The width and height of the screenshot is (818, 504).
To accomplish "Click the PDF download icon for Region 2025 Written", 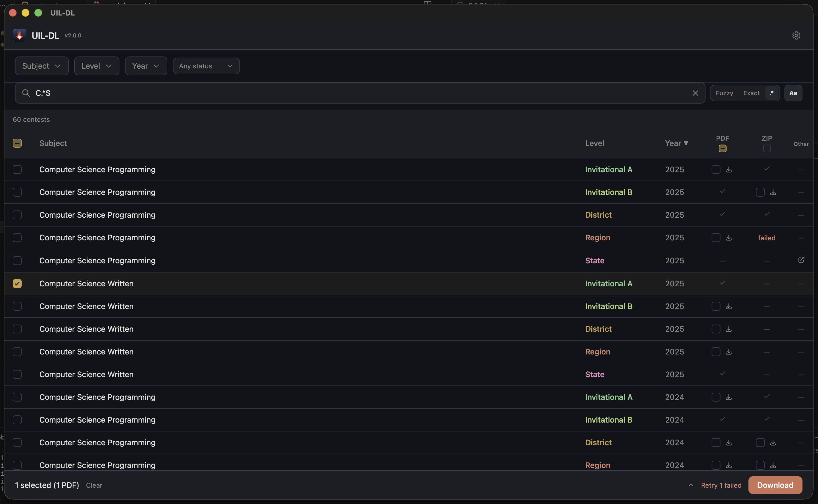I will click(728, 352).
